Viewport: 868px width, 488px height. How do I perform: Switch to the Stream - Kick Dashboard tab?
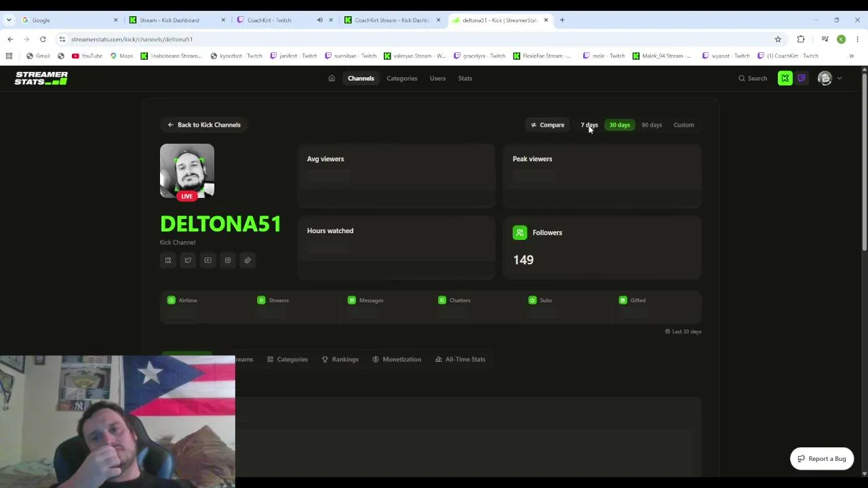(176, 20)
